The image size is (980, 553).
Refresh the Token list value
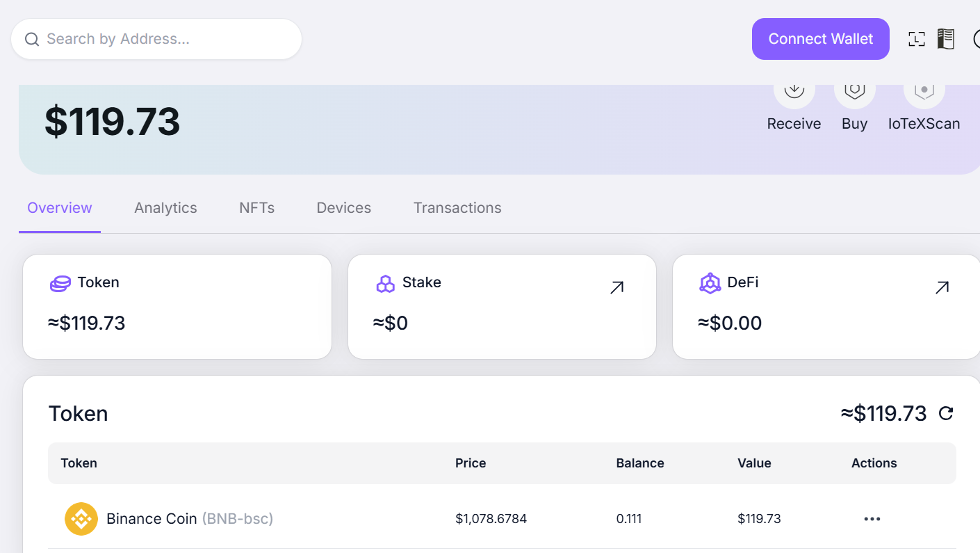946,414
